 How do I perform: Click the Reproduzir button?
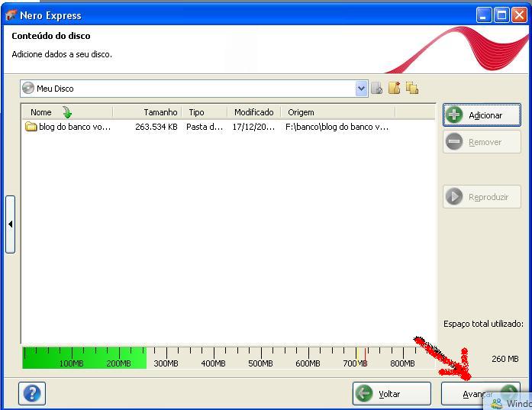coord(482,196)
